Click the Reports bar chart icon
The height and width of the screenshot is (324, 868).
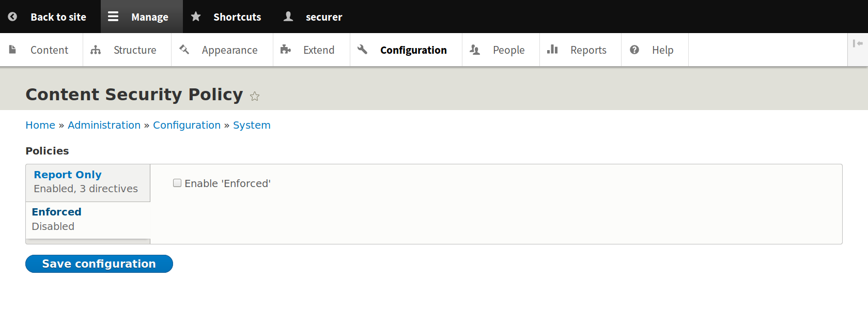coord(552,50)
